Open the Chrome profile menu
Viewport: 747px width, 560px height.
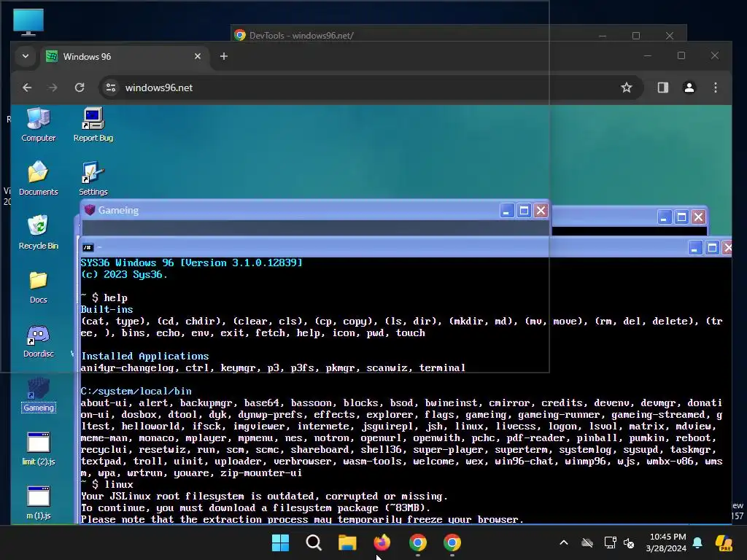click(689, 87)
